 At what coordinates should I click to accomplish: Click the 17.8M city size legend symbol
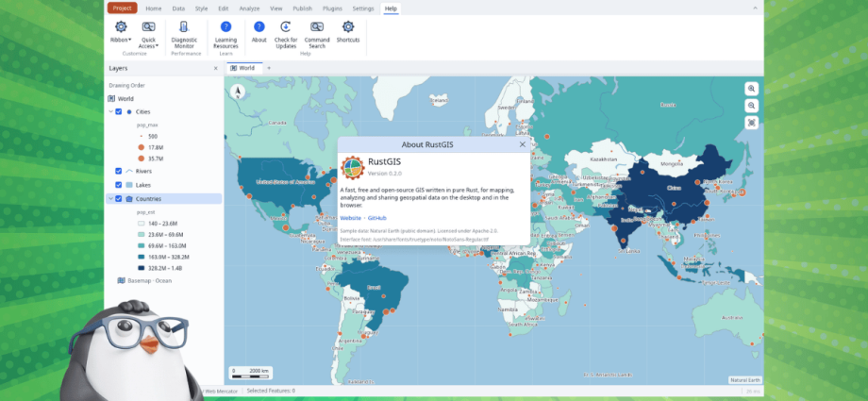(x=141, y=147)
